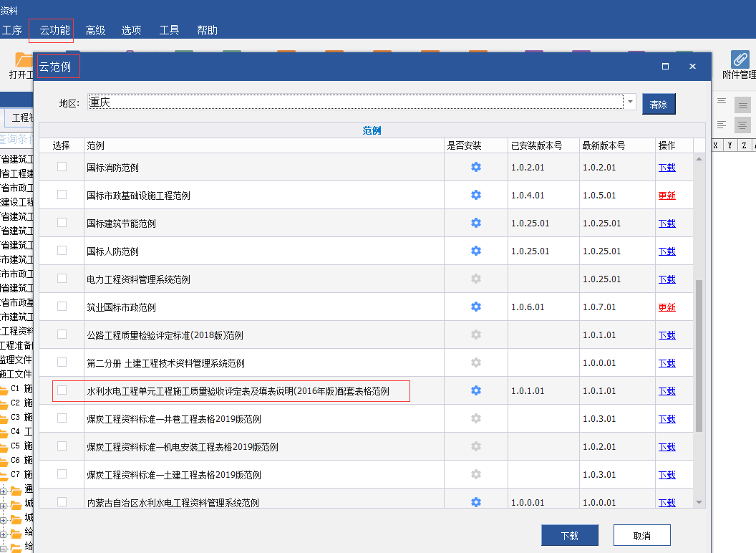Open the 工序 menu
This screenshot has width=756, height=553.
click(11, 30)
